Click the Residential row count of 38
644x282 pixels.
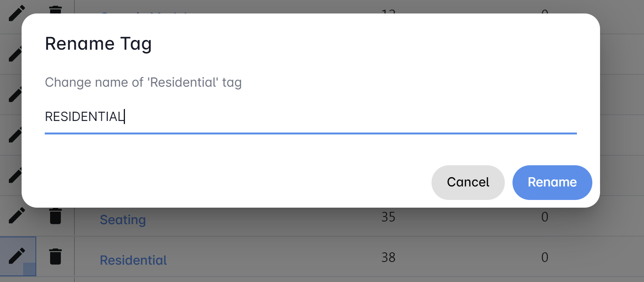(388, 257)
